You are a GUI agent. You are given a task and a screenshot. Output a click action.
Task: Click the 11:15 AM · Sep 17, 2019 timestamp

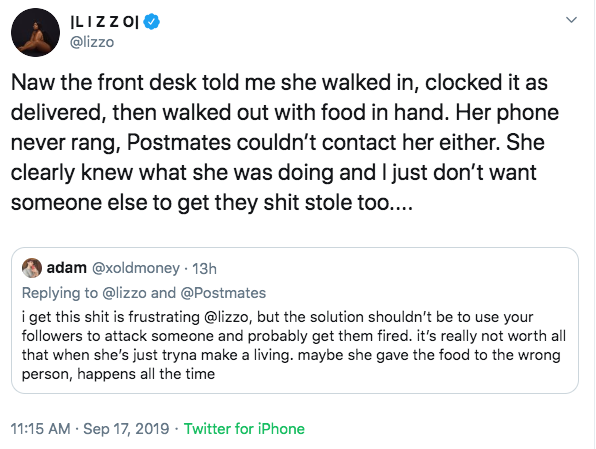(x=90, y=428)
